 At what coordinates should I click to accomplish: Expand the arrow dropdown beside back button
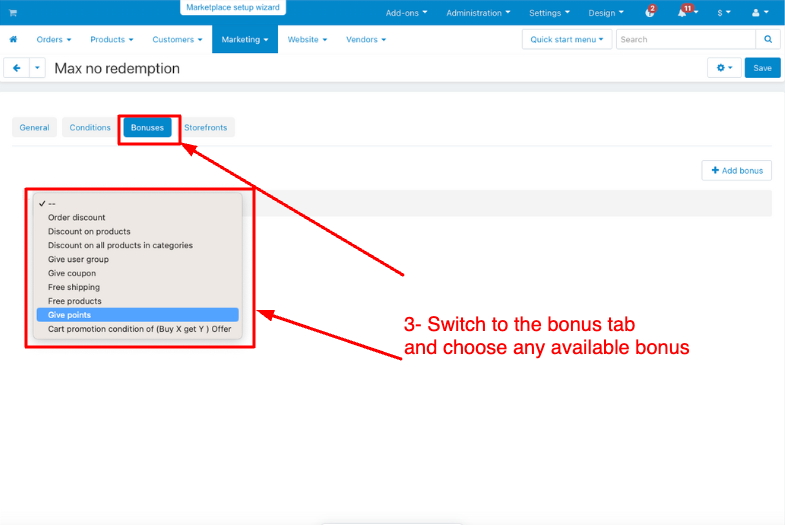pyautogui.click(x=38, y=68)
